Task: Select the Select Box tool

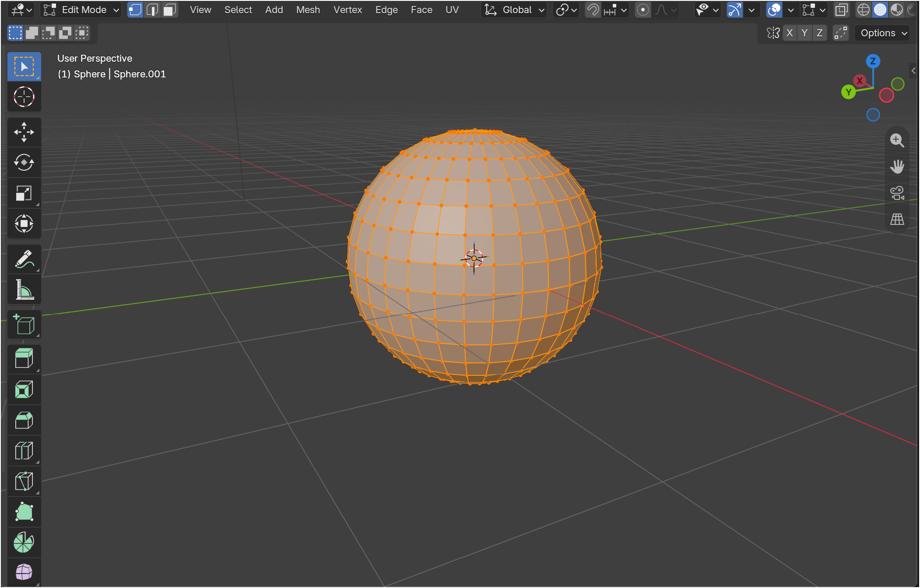Action: [x=24, y=66]
